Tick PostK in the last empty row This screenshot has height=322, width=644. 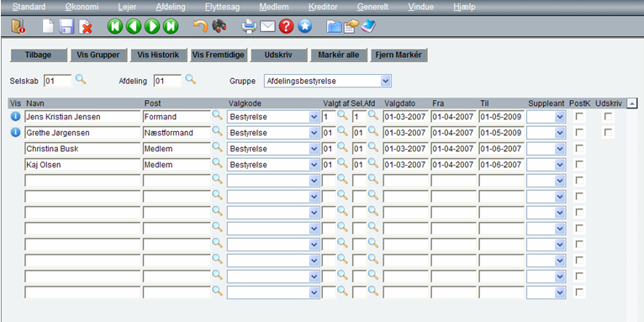click(579, 293)
